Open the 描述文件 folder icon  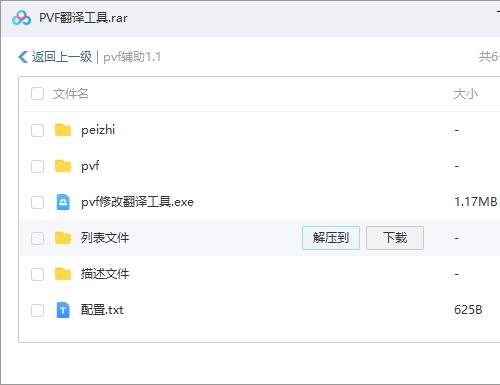click(63, 274)
